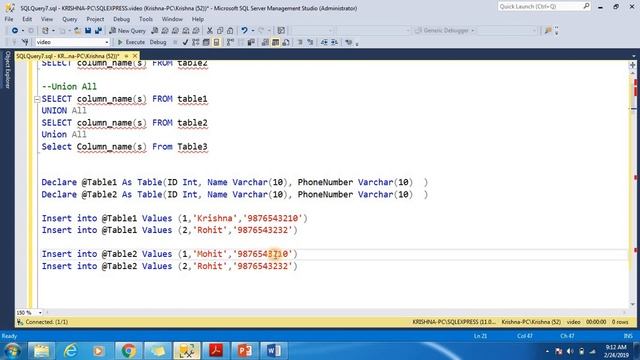640x360 pixels.
Task: Click the Query Options icon
Action: 206,42
